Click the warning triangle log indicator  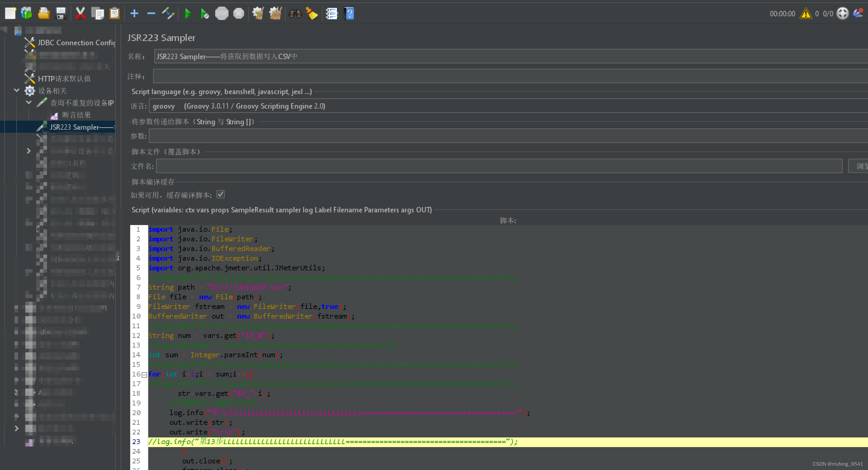point(806,14)
